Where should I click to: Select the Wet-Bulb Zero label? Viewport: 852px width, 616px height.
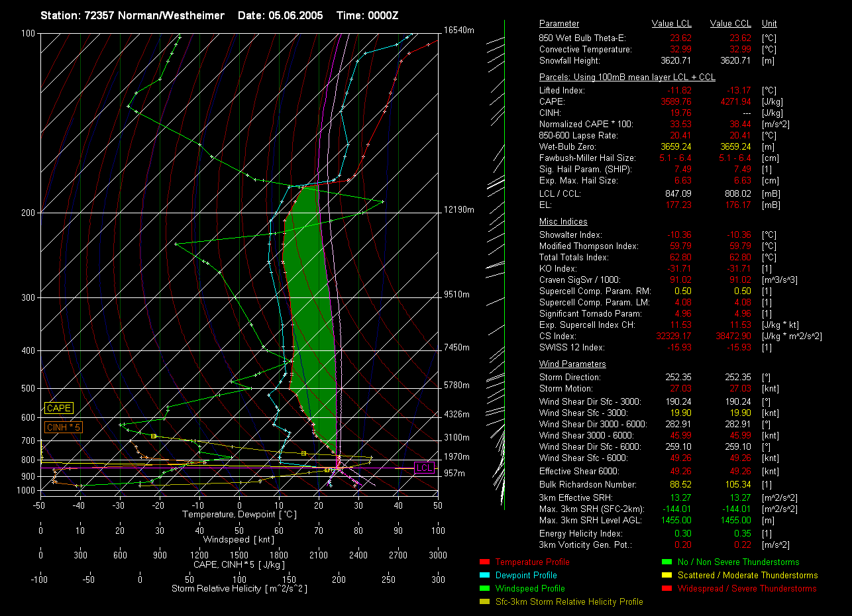click(x=568, y=147)
